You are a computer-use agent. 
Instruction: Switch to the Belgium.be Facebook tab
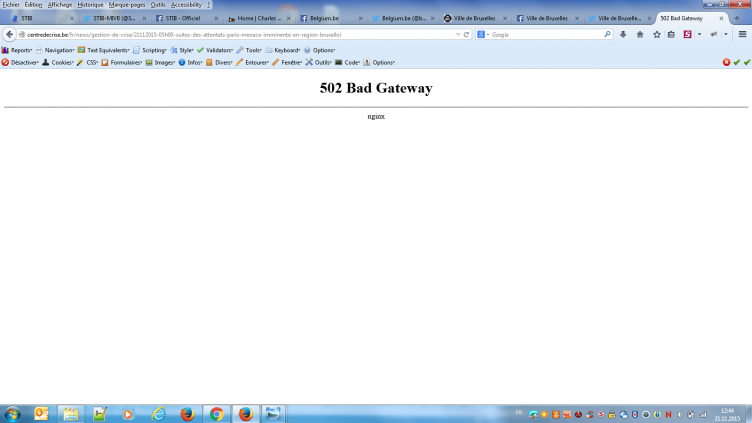tap(328, 18)
